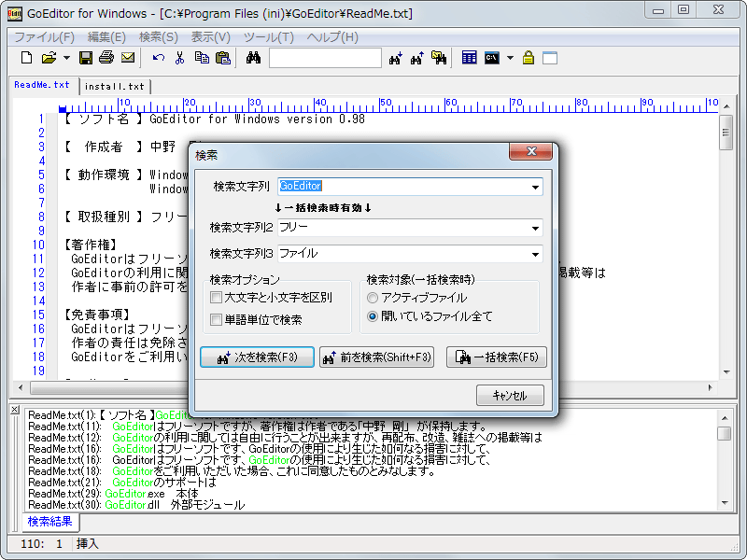Switch to the ReadMe.txt tab
This screenshot has width=747, height=560.
pos(42,85)
